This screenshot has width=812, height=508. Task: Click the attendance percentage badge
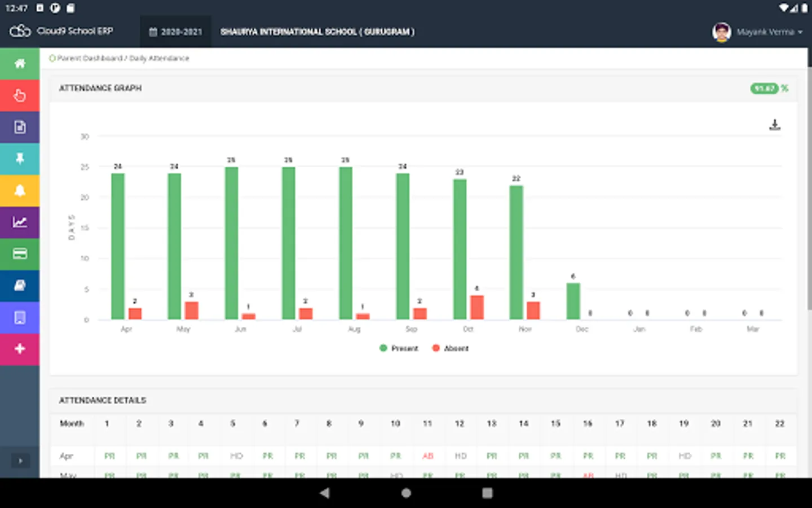(764, 88)
